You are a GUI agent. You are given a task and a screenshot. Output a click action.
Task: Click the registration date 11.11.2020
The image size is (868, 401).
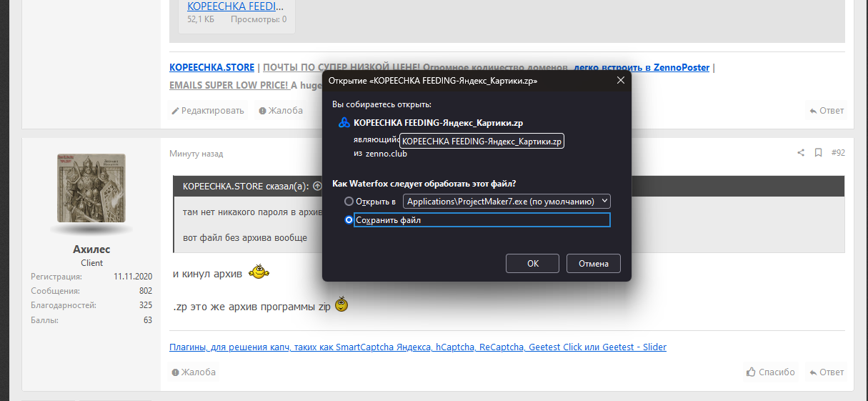click(133, 276)
